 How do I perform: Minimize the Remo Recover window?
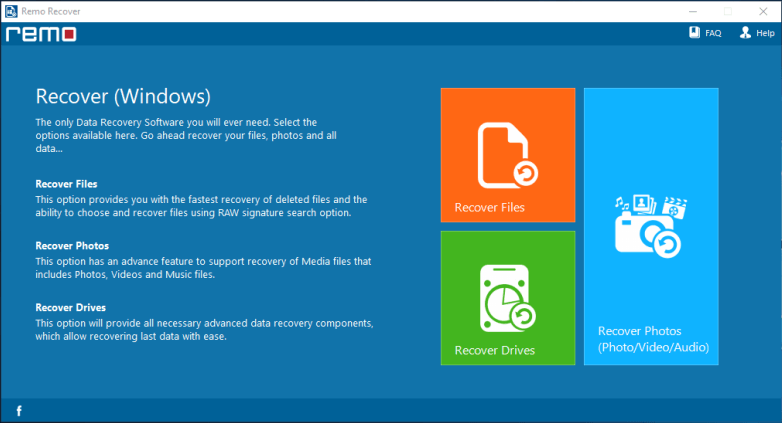point(692,10)
